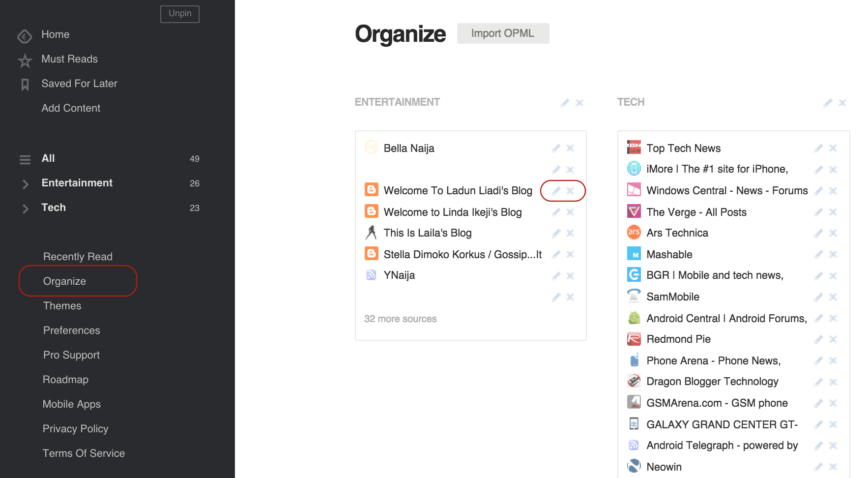Edit Windows Central feed pencil icon

(x=818, y=191)
